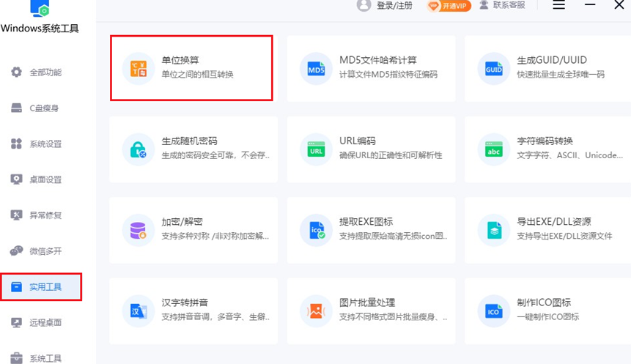
Task: Click description 计算文件MD5指纹特征编码
Action: 388,75
